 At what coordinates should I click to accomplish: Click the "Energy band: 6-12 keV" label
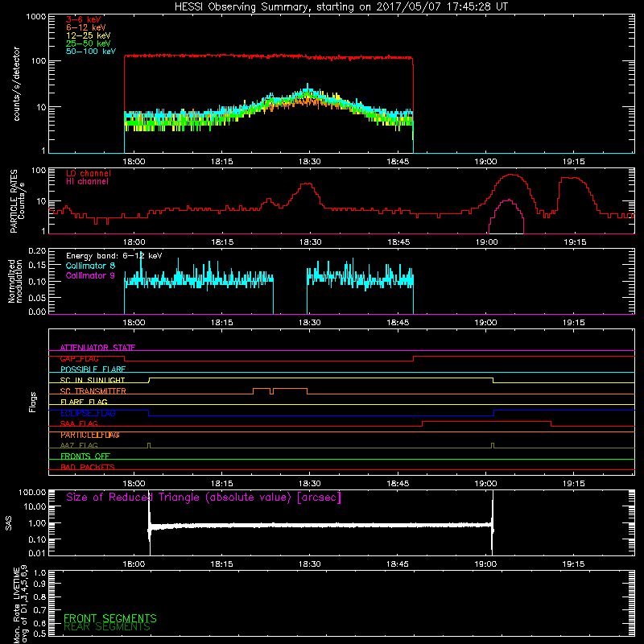[114, 256]
